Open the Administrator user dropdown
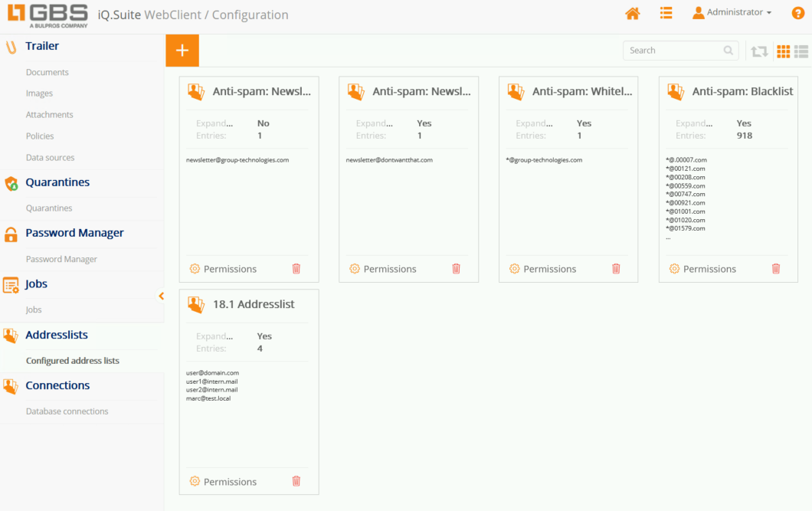This screenshot has height=511, width=812. pos(732,13)
